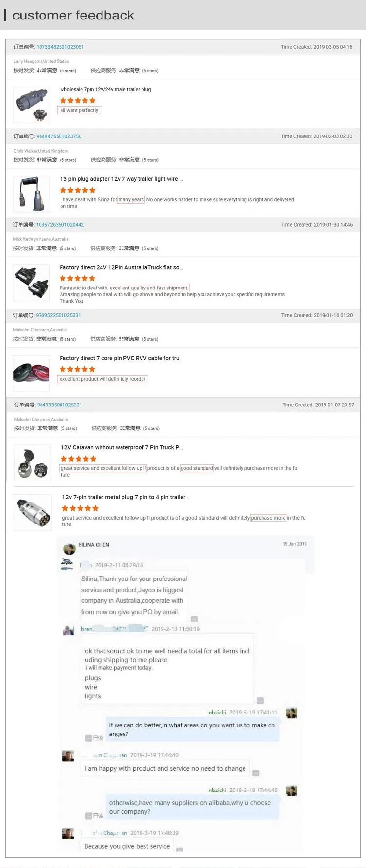
Task: Open the 7pin male trailer plug thumbnail
Action: coord(32,105)
